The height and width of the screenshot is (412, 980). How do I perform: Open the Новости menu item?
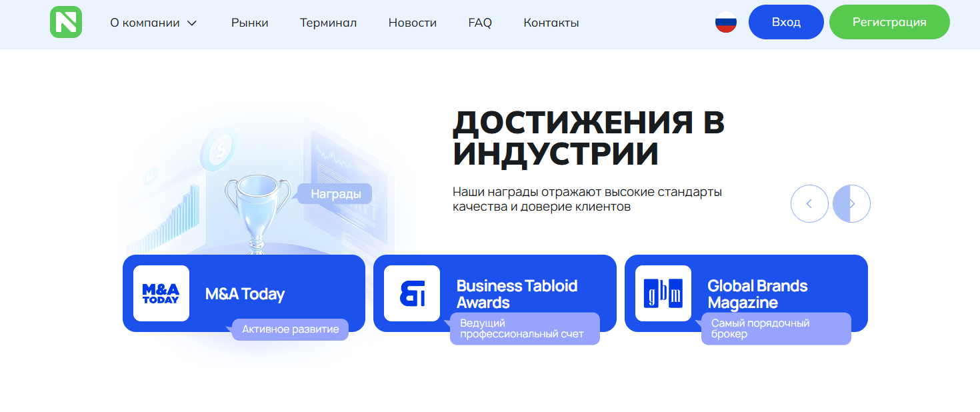pos(413,23)
